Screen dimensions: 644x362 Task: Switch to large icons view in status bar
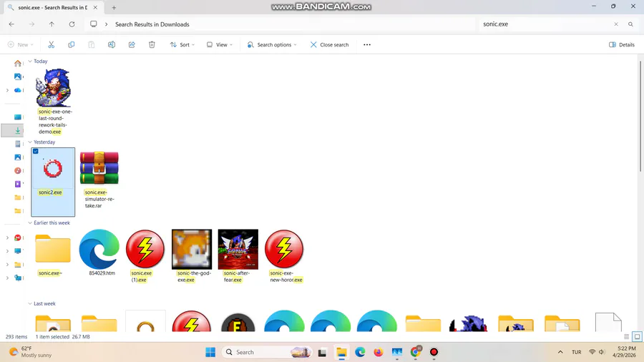(x=637, y=336)
